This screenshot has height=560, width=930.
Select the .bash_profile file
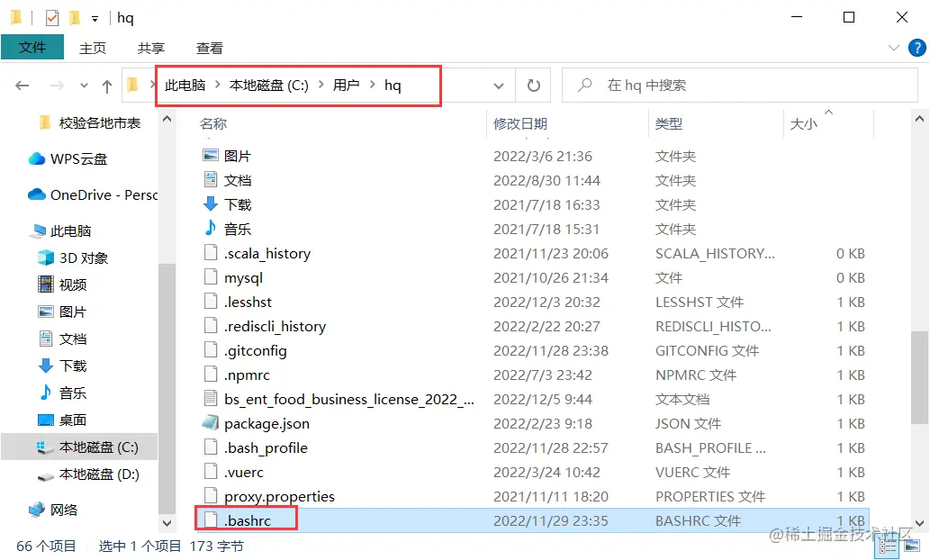coord(266,447)
